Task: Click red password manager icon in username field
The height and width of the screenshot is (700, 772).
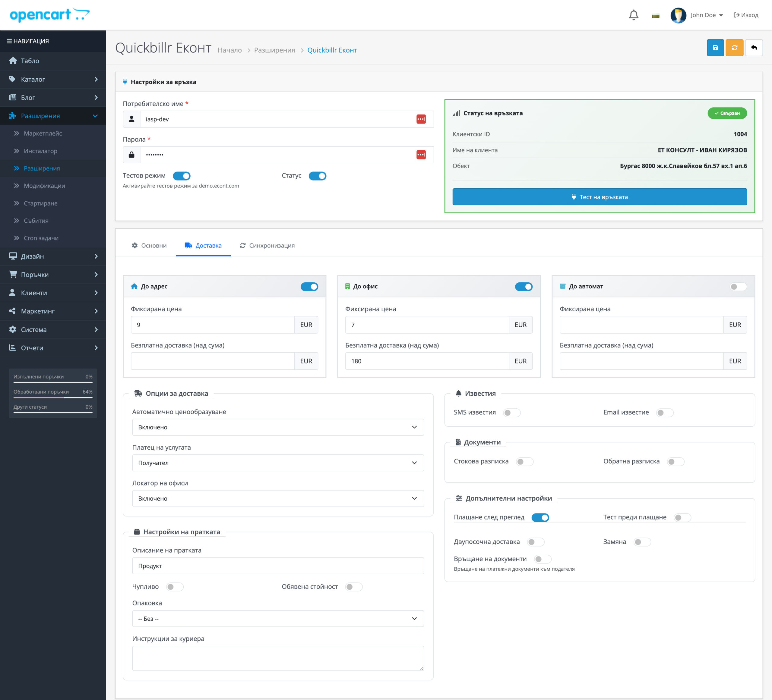Action: pyautogui.click(x=421, y=119)
